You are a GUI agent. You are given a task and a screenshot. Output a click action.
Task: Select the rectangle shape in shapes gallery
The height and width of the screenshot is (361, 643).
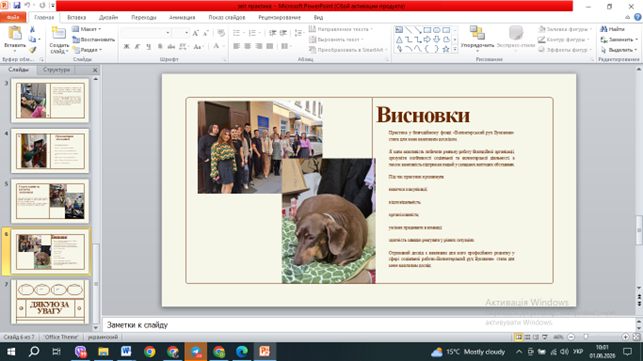(x=427, y=30)
